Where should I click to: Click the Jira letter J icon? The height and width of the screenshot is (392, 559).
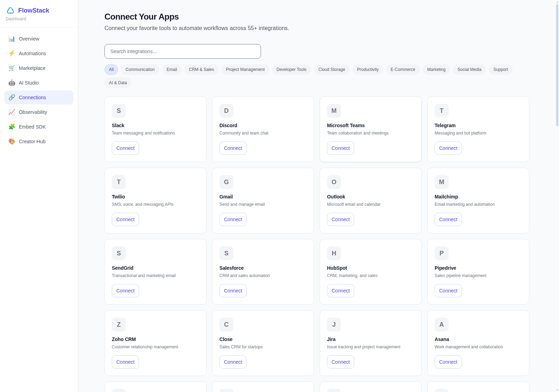point(334,325)
